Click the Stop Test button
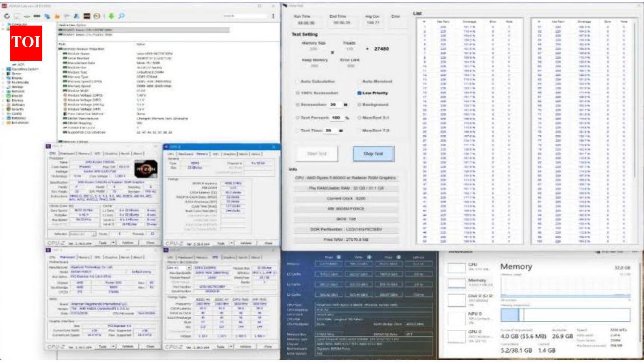644x362 pixels. 373,154
